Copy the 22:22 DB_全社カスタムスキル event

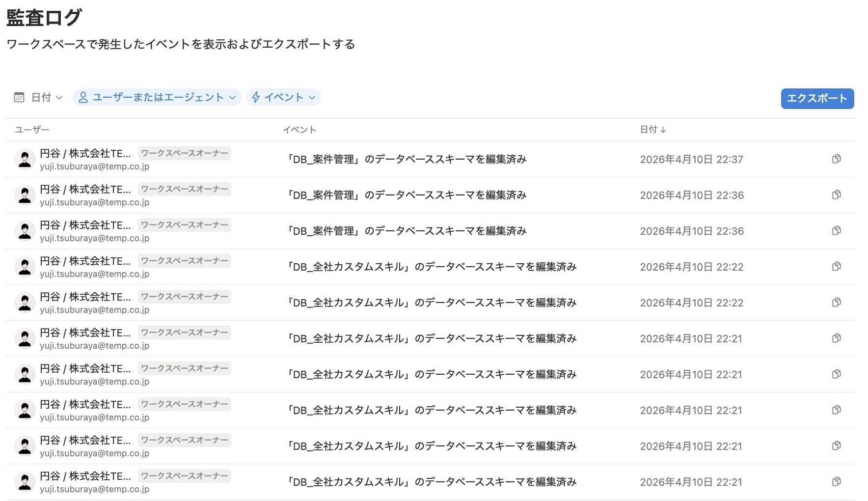tap(836, 267)
